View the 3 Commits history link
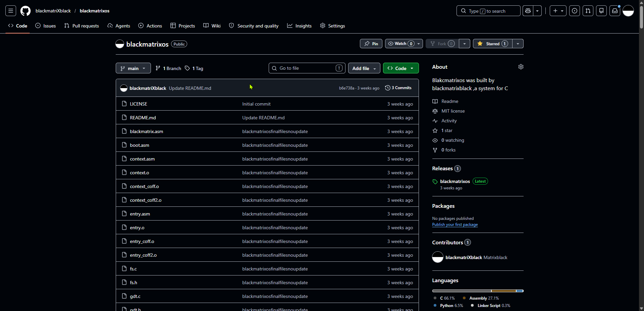 click(398, 88)
